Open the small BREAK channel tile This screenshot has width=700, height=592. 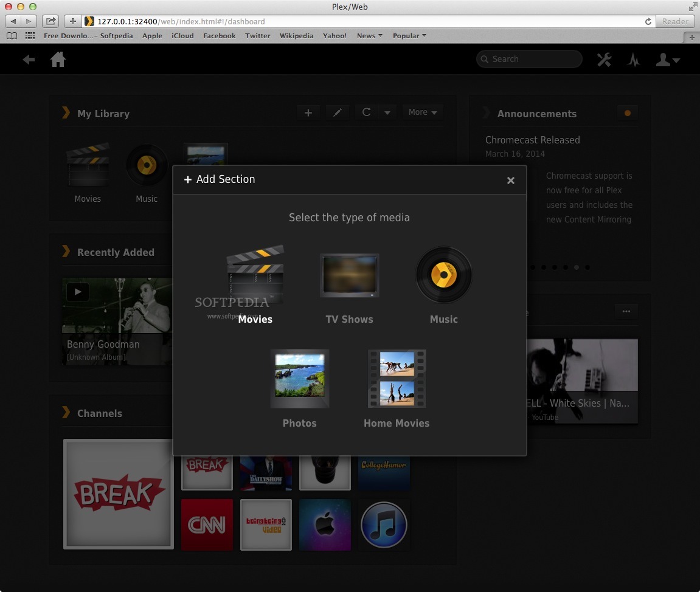tap(207, 473)
